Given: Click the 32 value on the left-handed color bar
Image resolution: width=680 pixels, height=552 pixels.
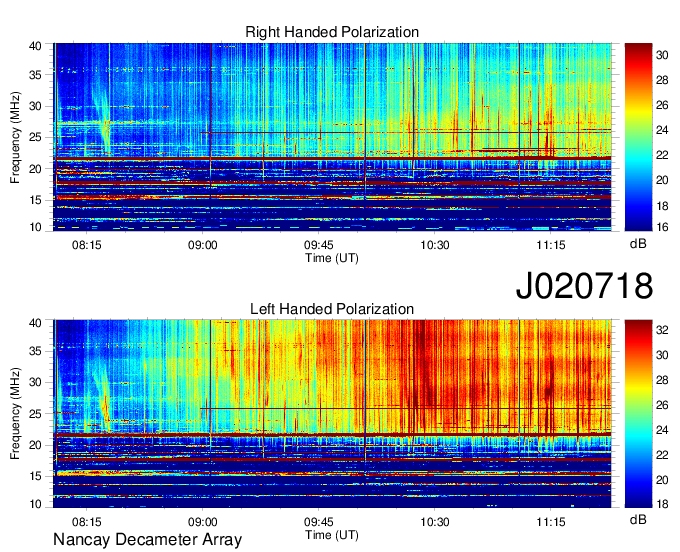Looking at the screenshot, I should click(662, 330).
